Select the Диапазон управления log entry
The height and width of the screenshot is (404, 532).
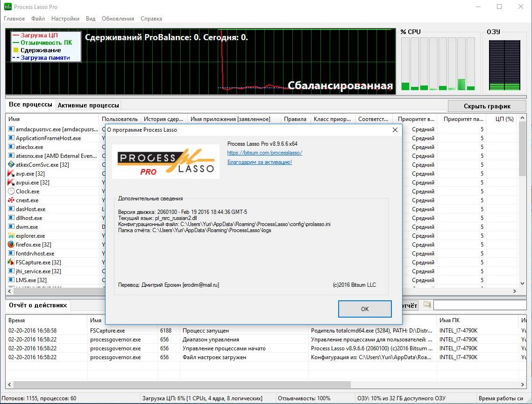tap(266, 339)
